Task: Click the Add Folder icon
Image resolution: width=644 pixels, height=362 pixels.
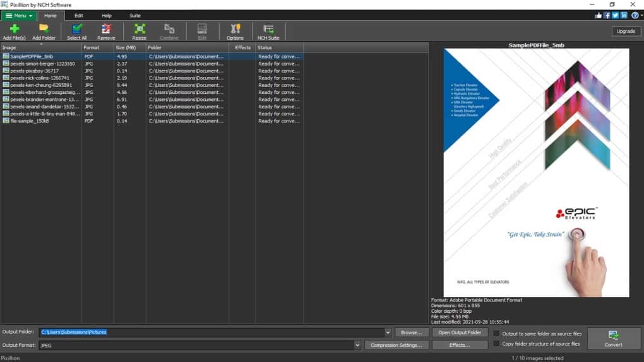Action: 44,31
